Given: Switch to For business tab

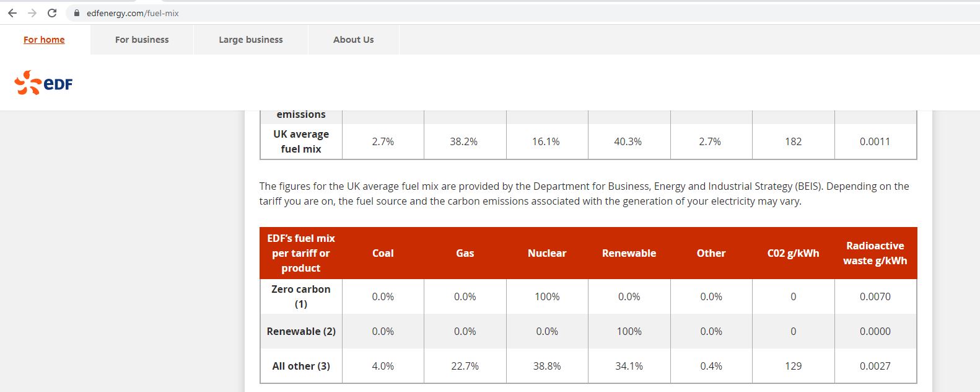Looking at the screenshot, I should 142,40.
